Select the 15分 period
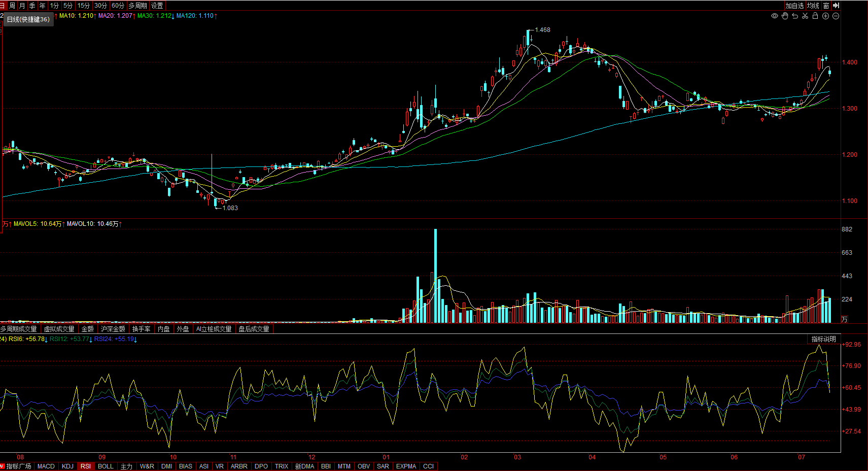868x471 pixels. [x=84, y=6]
